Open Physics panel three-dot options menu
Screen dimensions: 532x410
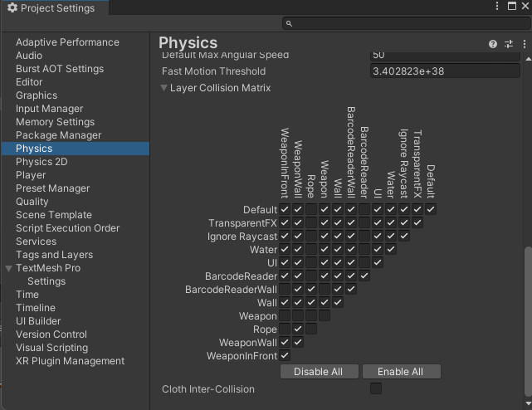(525, 44)
